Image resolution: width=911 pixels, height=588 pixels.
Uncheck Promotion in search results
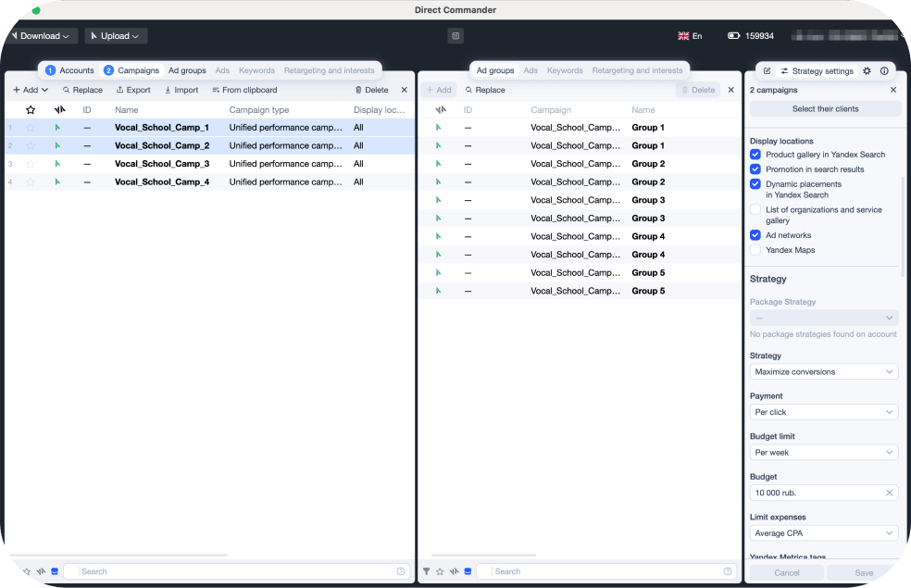[755, 169]
